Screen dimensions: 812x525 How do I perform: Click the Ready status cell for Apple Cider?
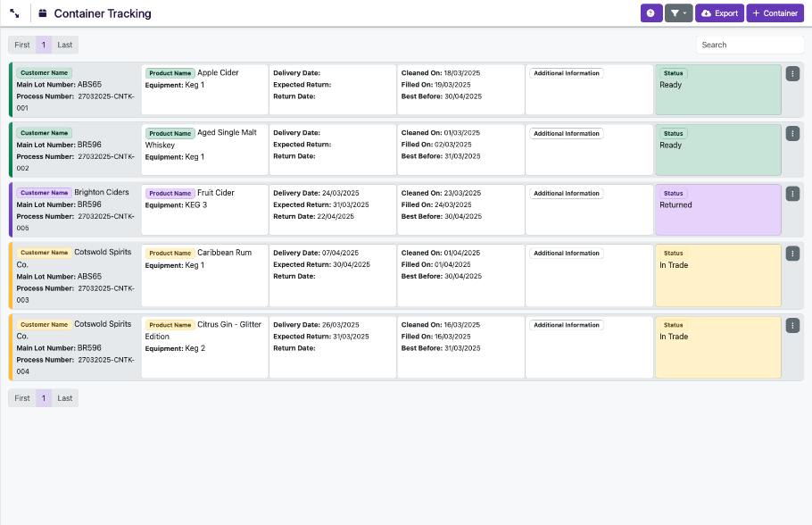(x=717, y=89)
